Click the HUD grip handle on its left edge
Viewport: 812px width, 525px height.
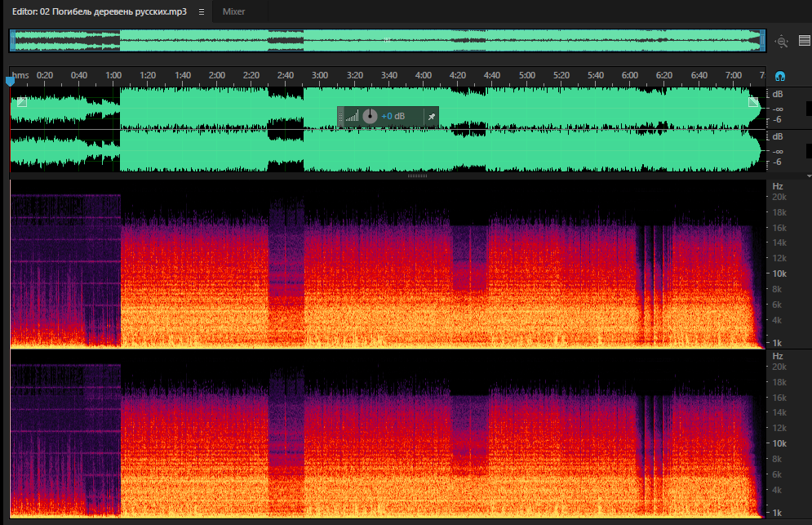[x=340, y=116]
